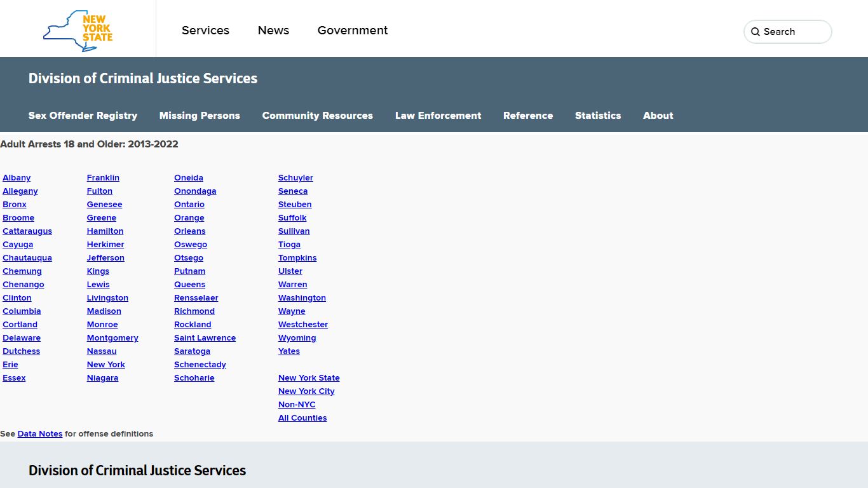
Task: Choose Orange county link
Action: click(x=189, y=218)
